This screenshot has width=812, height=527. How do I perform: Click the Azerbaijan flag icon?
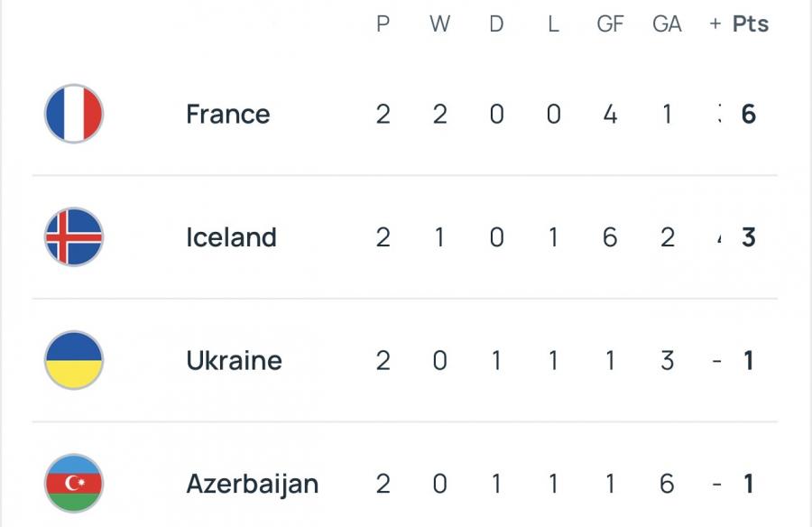(x=74, y=484)
